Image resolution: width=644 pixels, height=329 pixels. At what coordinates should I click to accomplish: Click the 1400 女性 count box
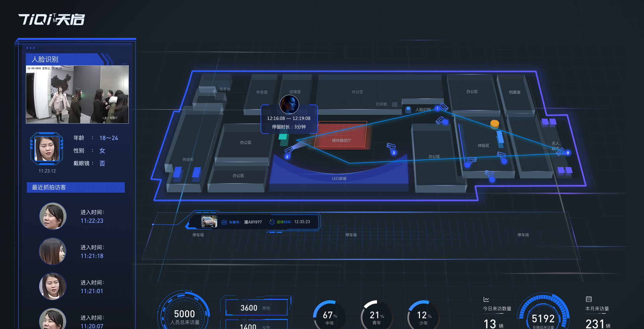click(257, 324)
